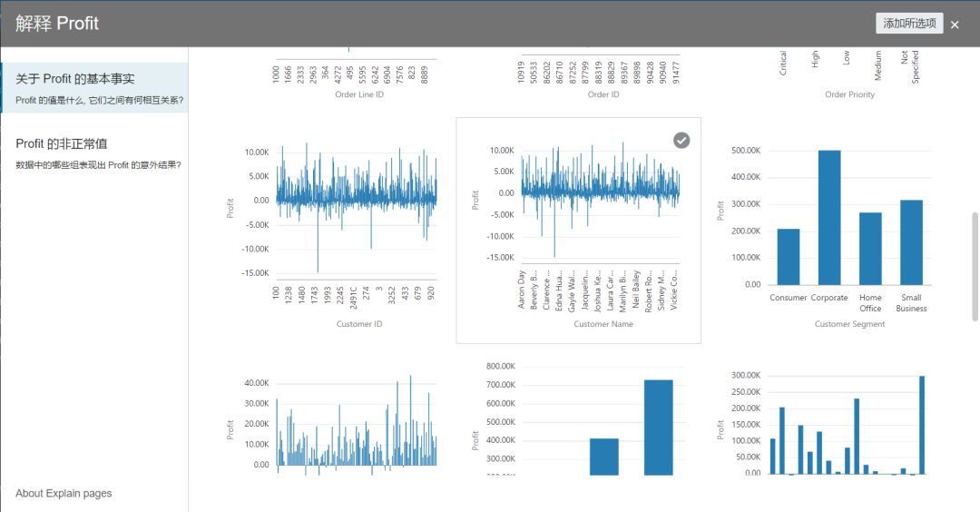This screenshot has width=980, height=512.
Task: Click the Small Business bar
Action: 911,241
